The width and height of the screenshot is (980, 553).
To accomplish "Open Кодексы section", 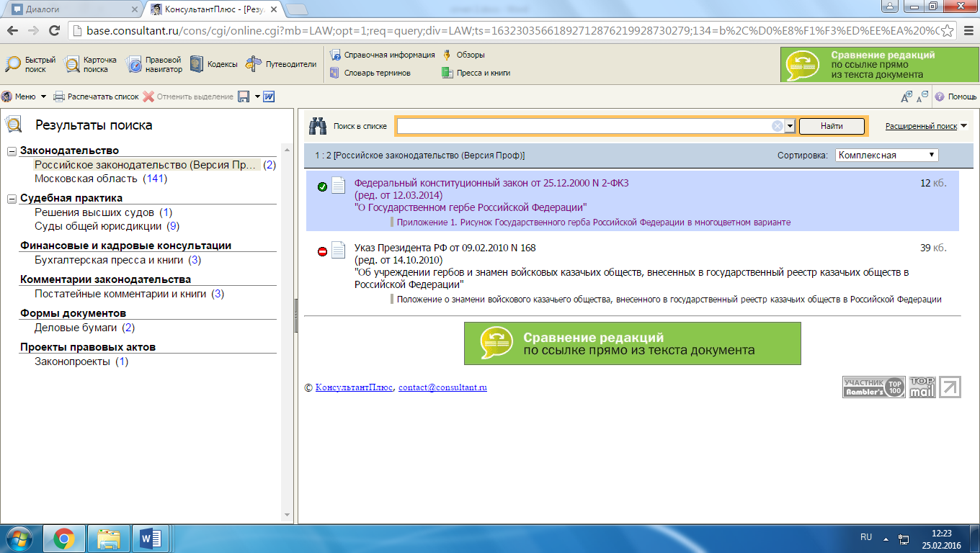I will (213, 64).
